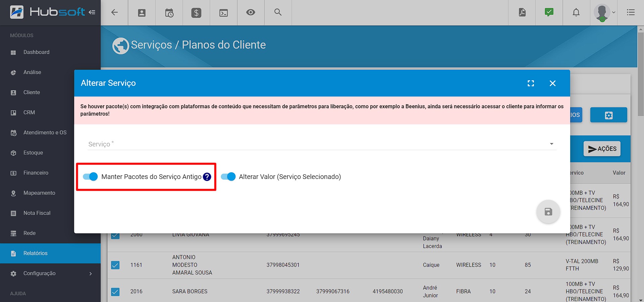Uncheck the row for SARA BORGES

115,292
